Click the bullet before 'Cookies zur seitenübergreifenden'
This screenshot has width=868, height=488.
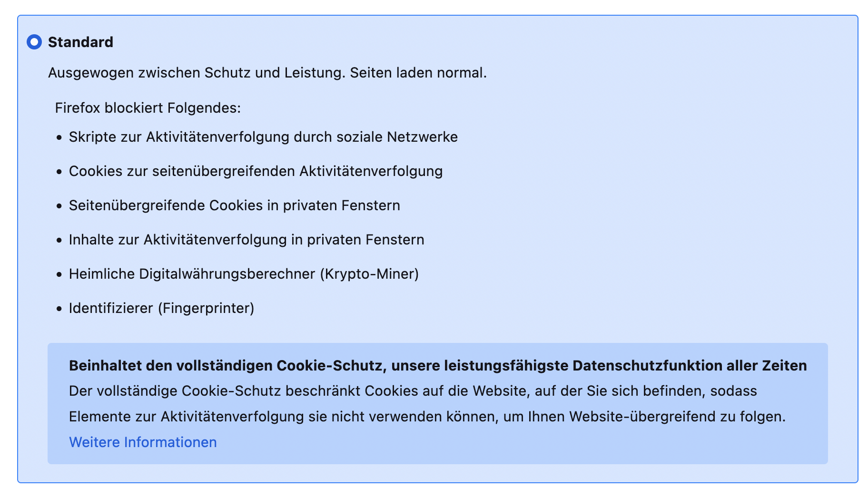click(59, 172)
